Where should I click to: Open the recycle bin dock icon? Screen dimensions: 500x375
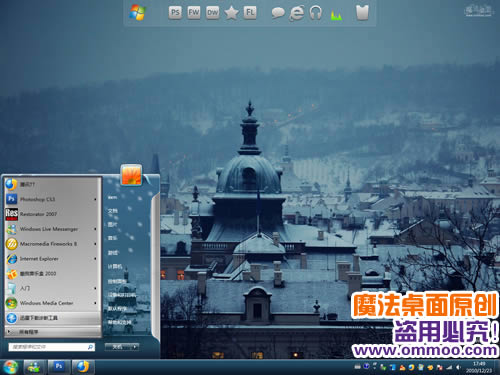(x=362, y=13)
